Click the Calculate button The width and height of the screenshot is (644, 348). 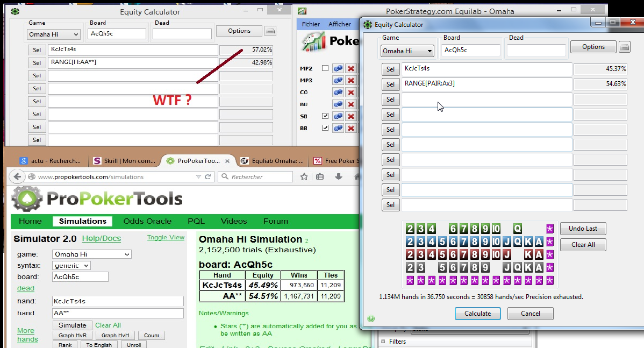tap(478, 314)
